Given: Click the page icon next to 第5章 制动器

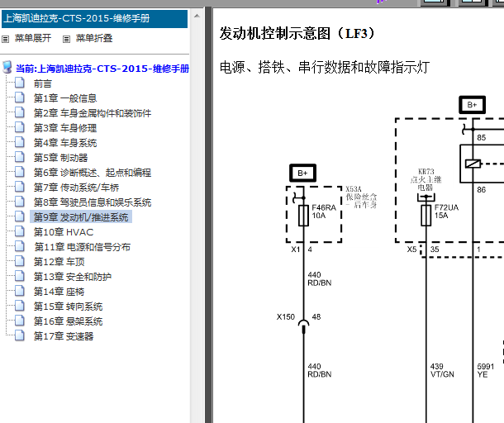Looking at the screenshot, I should 20,157.
